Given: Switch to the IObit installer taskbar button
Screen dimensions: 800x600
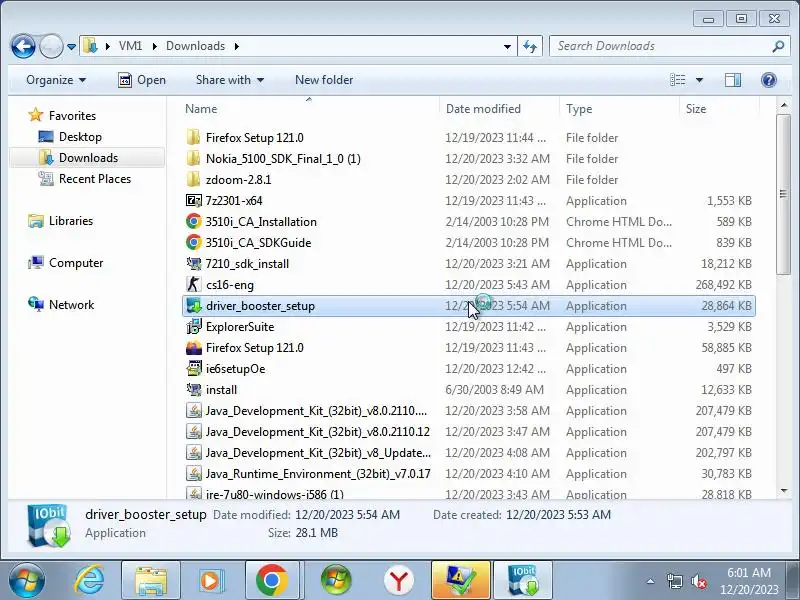Looking at the screenshot, I should click(x=523, y=580).
